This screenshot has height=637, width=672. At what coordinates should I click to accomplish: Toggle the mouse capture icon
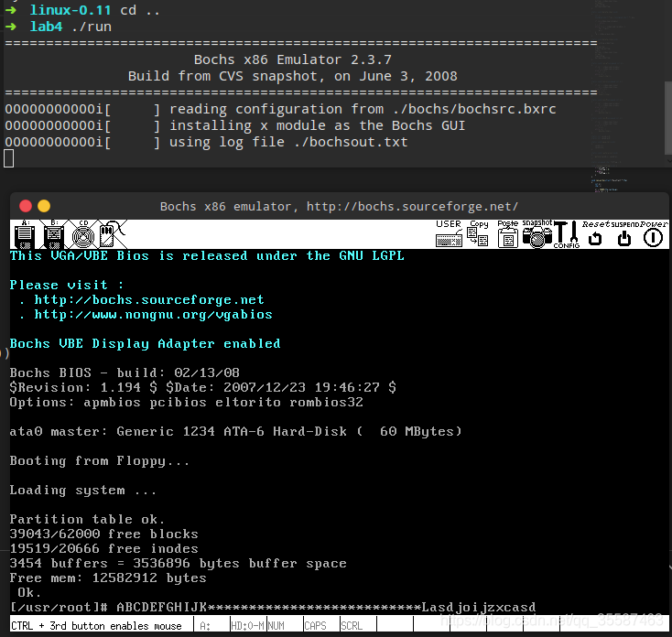[112, 234]
